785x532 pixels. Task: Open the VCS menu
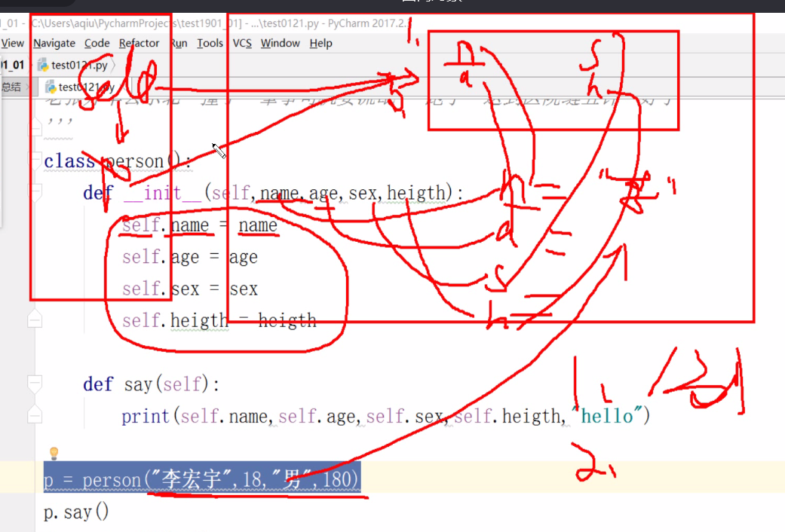[x=242, y=43]
